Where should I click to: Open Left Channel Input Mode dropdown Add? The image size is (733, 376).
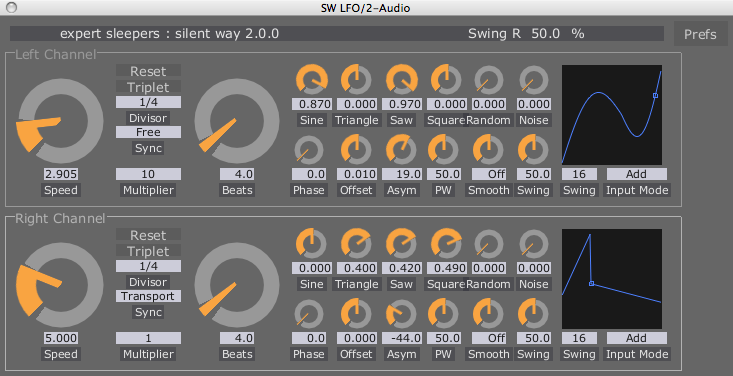637,174
